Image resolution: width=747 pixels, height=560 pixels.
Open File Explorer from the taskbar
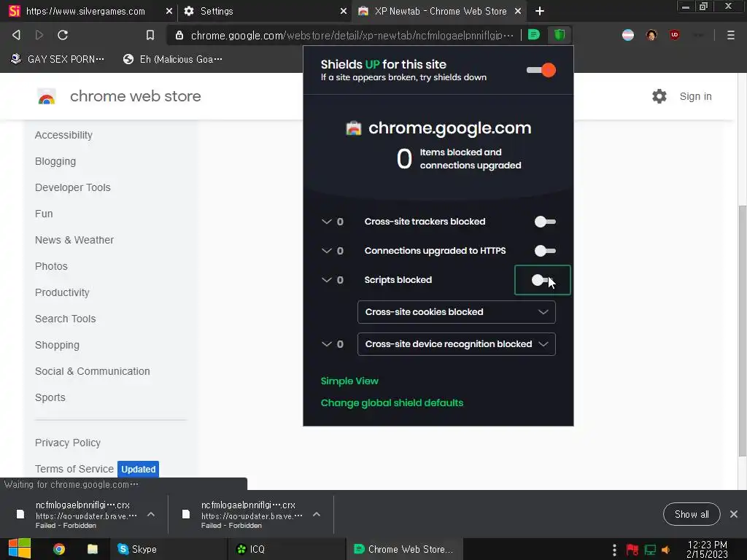(93, 549)
